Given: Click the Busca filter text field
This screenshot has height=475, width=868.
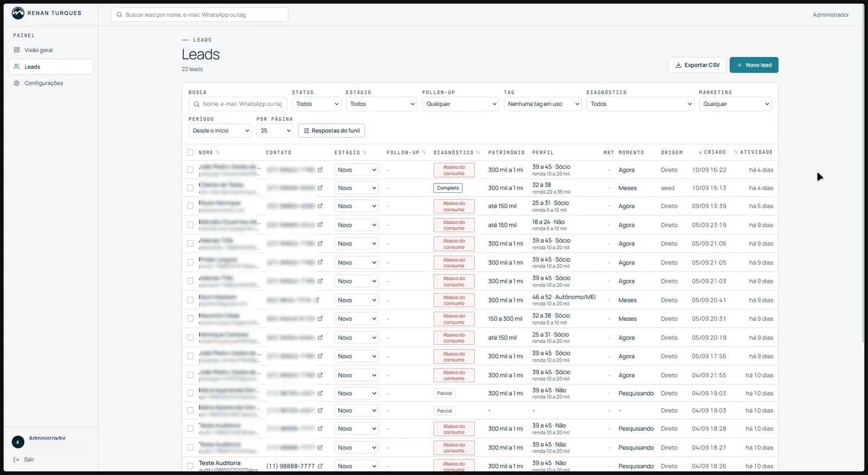Looking at the screenshot, I should tap(238, 104).
